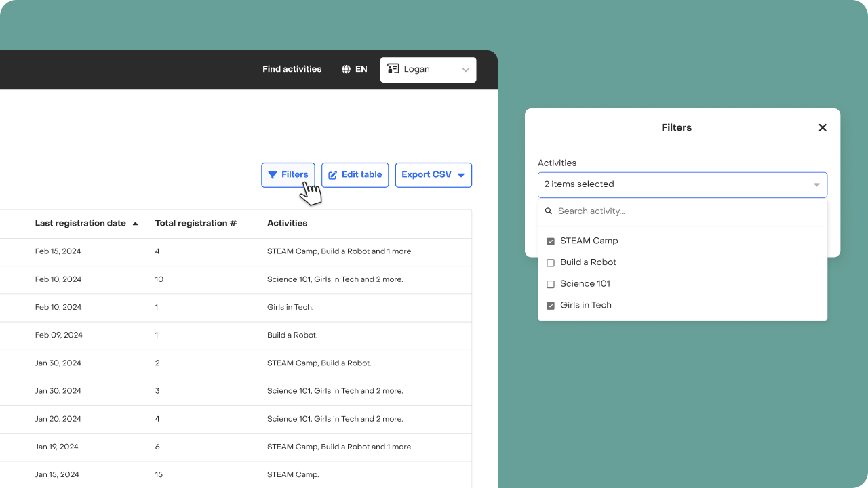The height and width of the screenshot is (488, 868).
Task: Click the sort arrow on Last registration date
Action: point(135,224)
